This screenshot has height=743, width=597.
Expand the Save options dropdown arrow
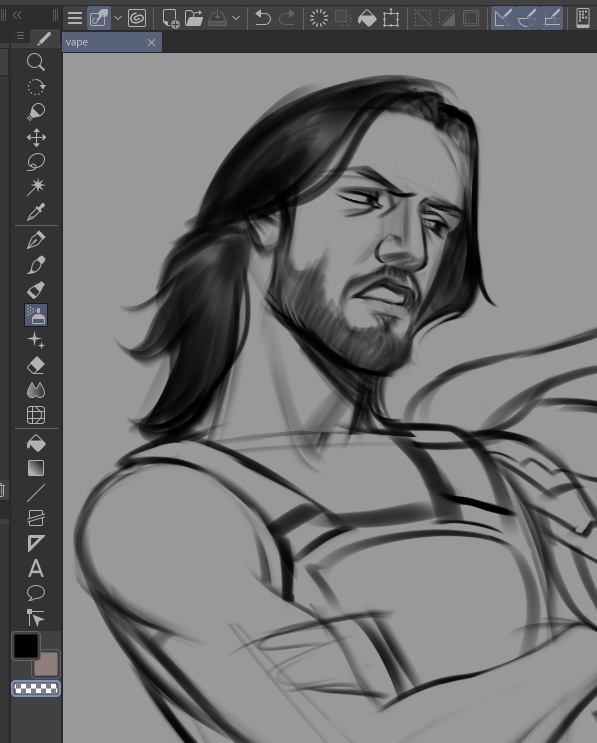coord(236,18)
